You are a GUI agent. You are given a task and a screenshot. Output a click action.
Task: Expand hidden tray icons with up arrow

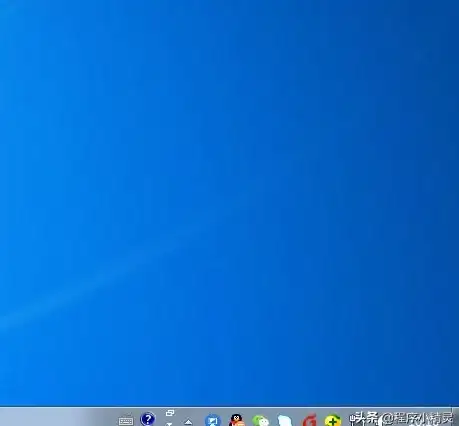pyautogui.click(x=188, y=422)
